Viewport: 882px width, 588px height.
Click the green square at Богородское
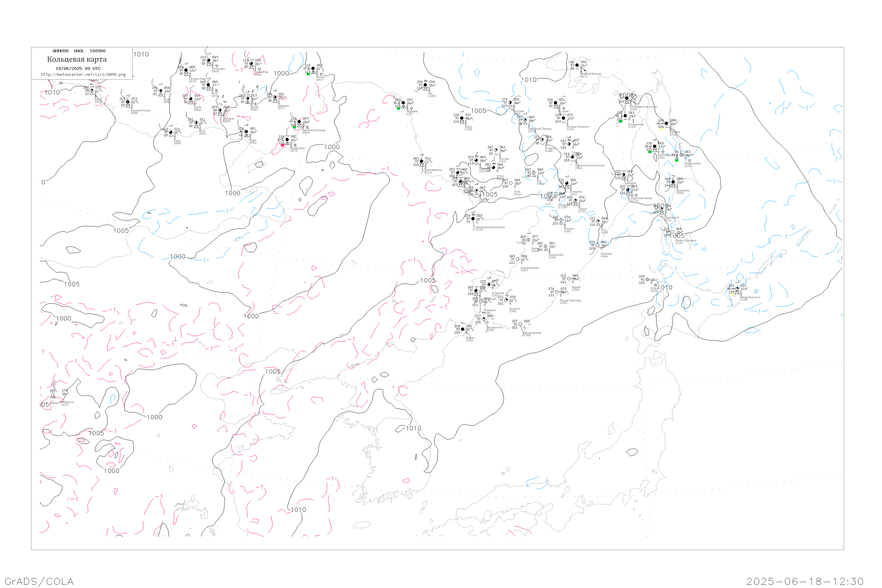pos(620,121)
